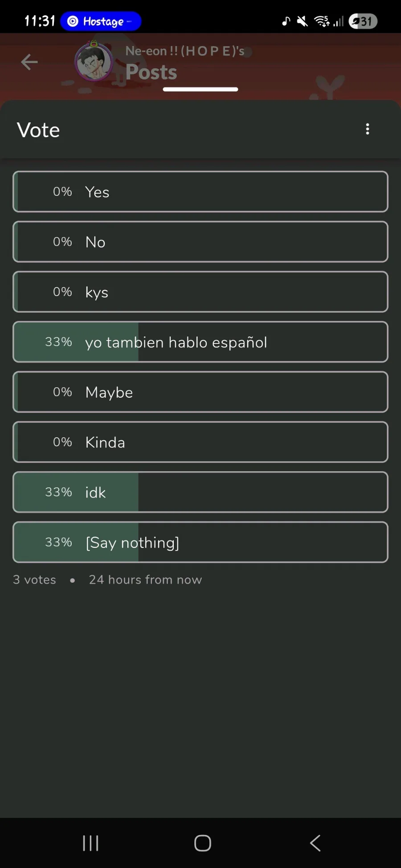Viewport: 401px width, 868px height.
Task: Vote for the Yes option
Action: click(200, 192)
